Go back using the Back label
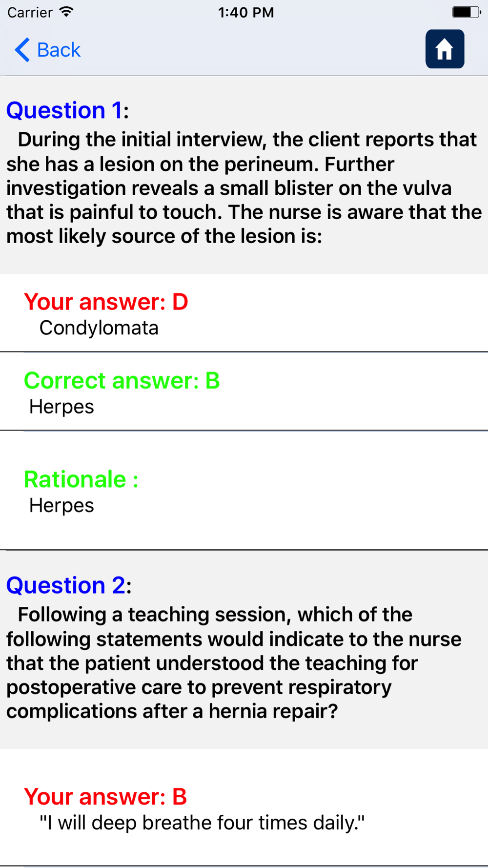Image resolution: width=488 pixels, height=868 pixels. [59, 50]
